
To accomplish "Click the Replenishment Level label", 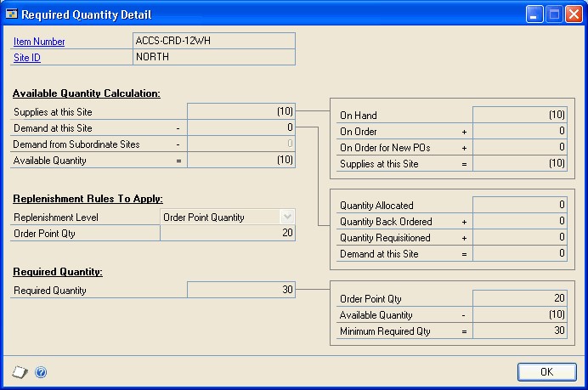I will [56, 218].
